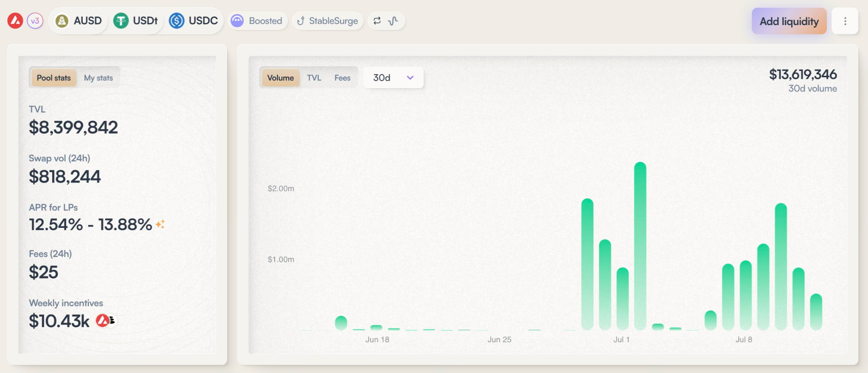
Task: Open the three-dot more options menu
Action: point(845,21)
